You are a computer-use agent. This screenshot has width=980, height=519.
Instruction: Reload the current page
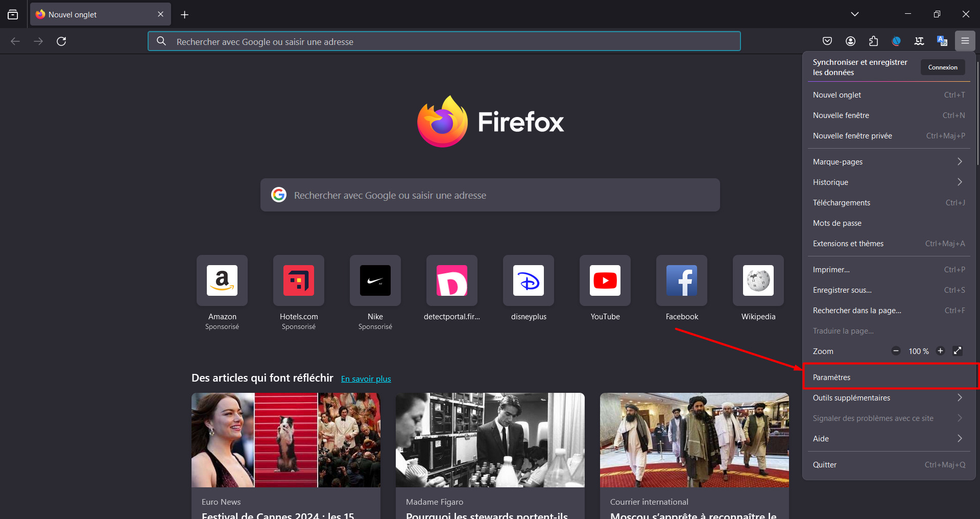coord(61,41)
